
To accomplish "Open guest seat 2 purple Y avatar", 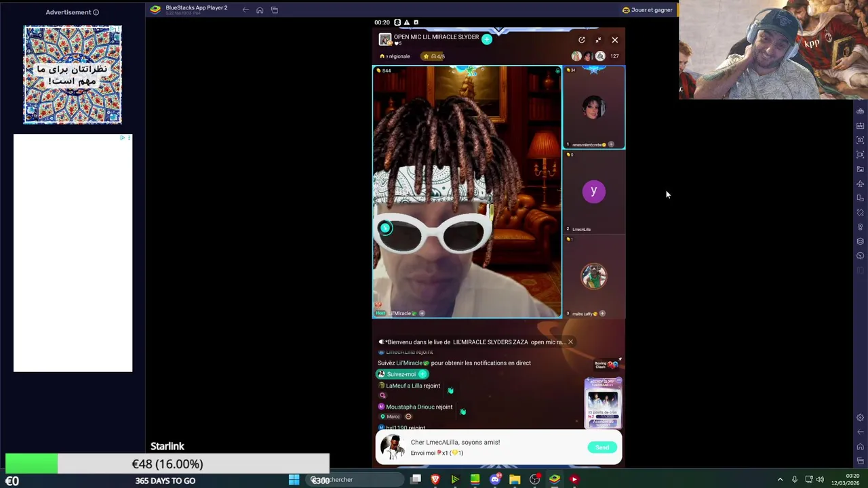I will (593, 191).
